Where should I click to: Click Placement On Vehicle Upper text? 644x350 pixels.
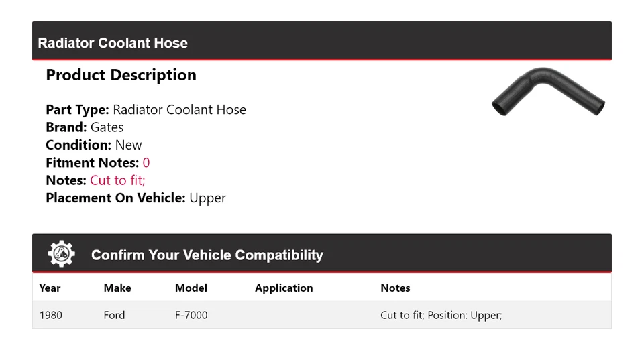click(x=136, y=198)
